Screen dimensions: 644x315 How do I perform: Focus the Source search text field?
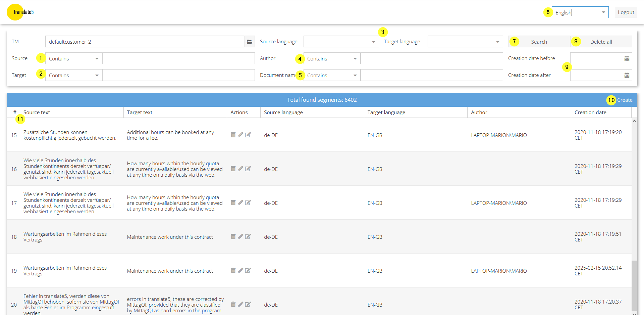[178, 58]
